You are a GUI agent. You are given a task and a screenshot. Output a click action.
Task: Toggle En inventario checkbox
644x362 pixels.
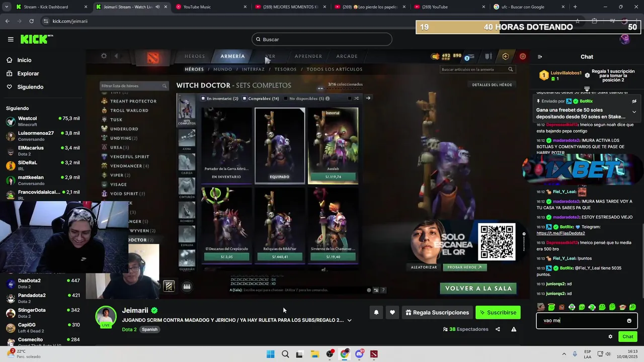pyautogui.click(x=203, y=99)
